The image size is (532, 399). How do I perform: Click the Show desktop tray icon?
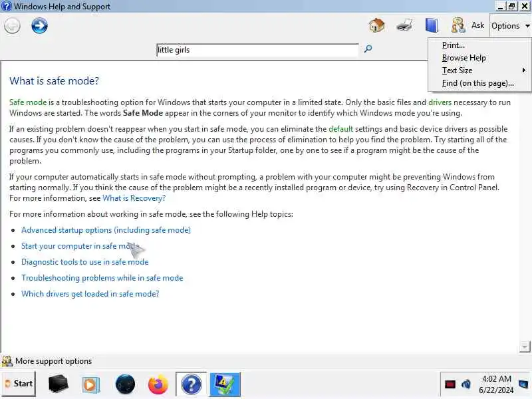tap(523, 384)
